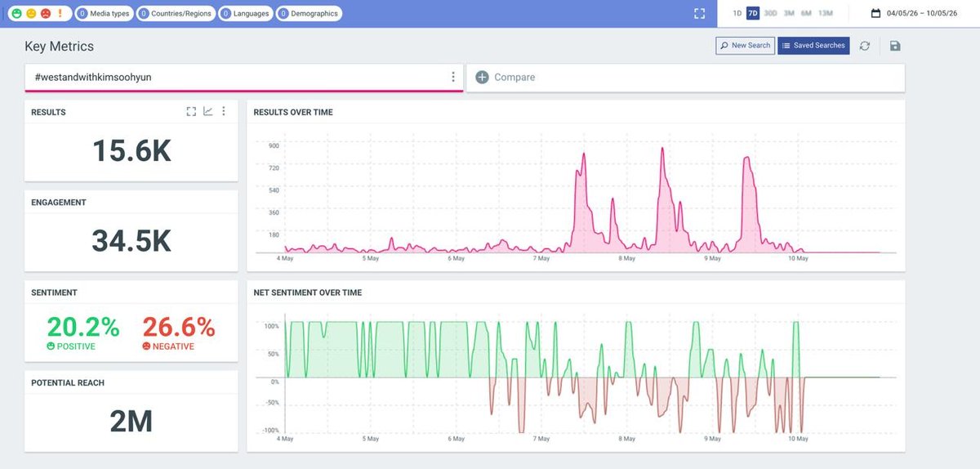Click the Compare label
Viewport: 980px width, 469px height.
514,77
